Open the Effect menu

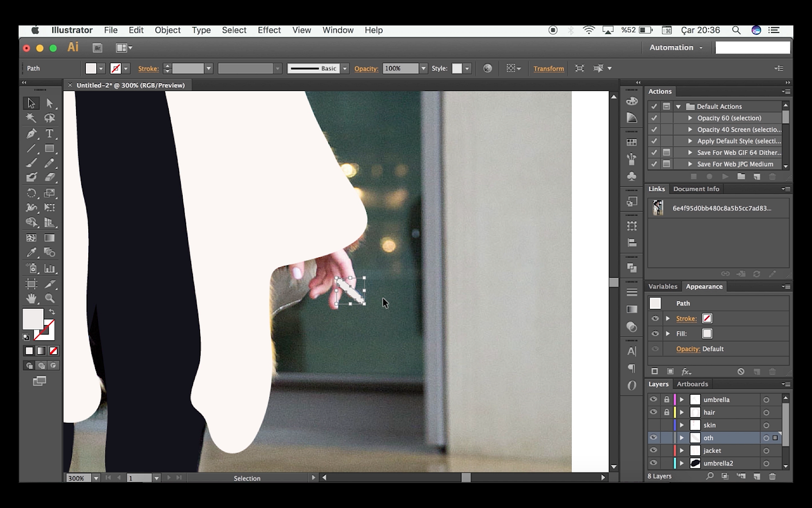(x=269, y=30)
